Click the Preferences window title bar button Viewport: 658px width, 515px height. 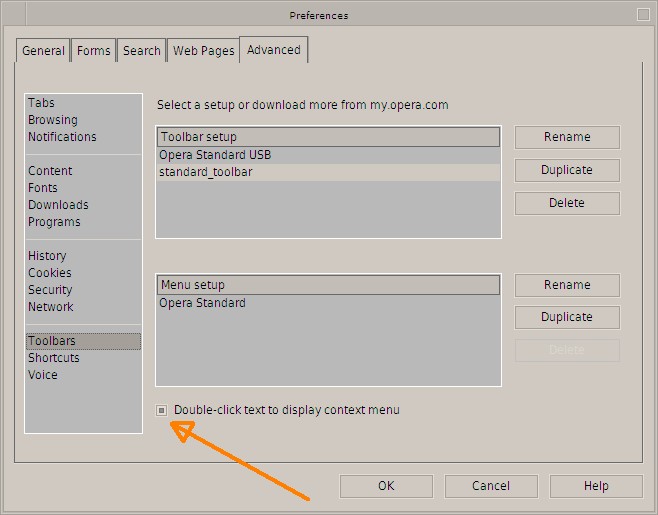[643, 15]
